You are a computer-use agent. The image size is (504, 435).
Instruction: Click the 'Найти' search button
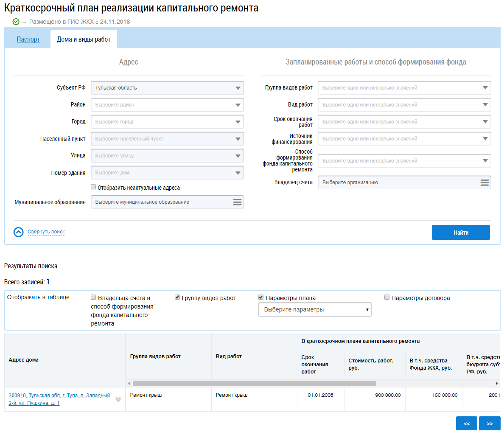(x=461, y=233)
